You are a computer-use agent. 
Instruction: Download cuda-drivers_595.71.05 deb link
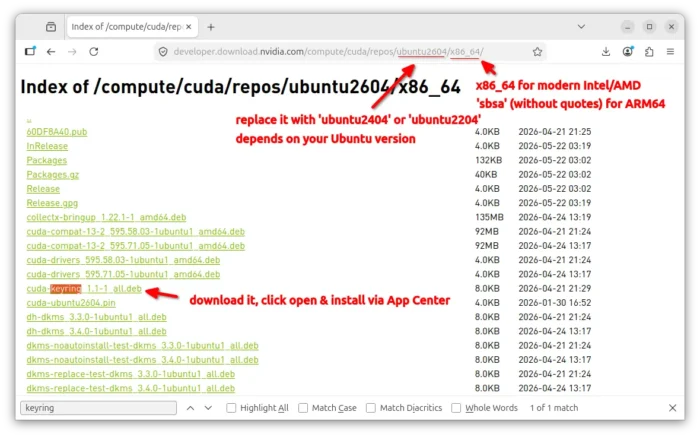(x=123, y=275)
